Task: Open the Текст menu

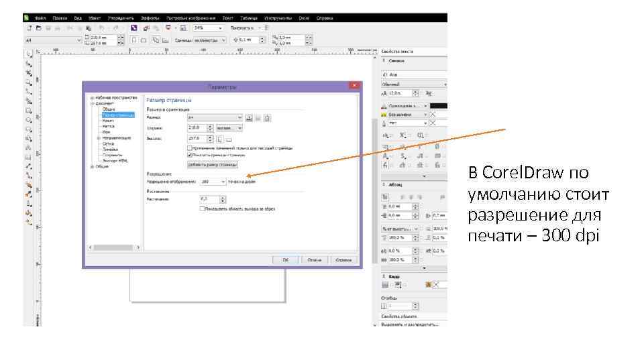Action: (227, 18)
